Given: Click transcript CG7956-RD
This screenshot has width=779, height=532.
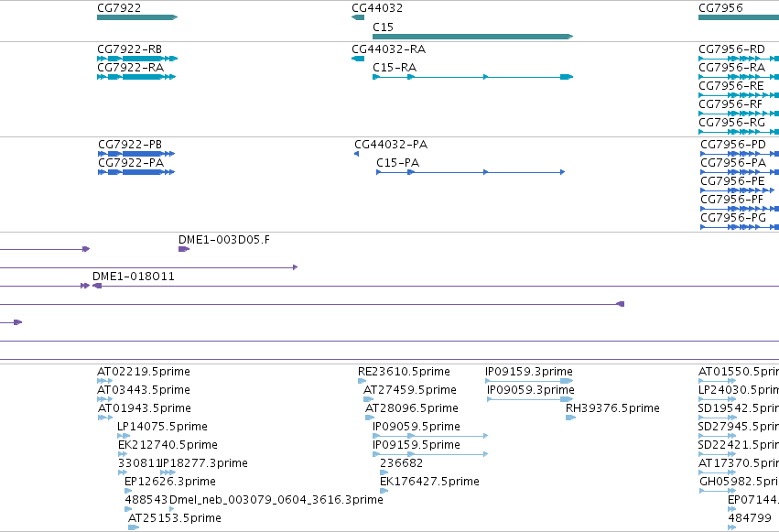Looking at the screenshot, I should (731, 49).
